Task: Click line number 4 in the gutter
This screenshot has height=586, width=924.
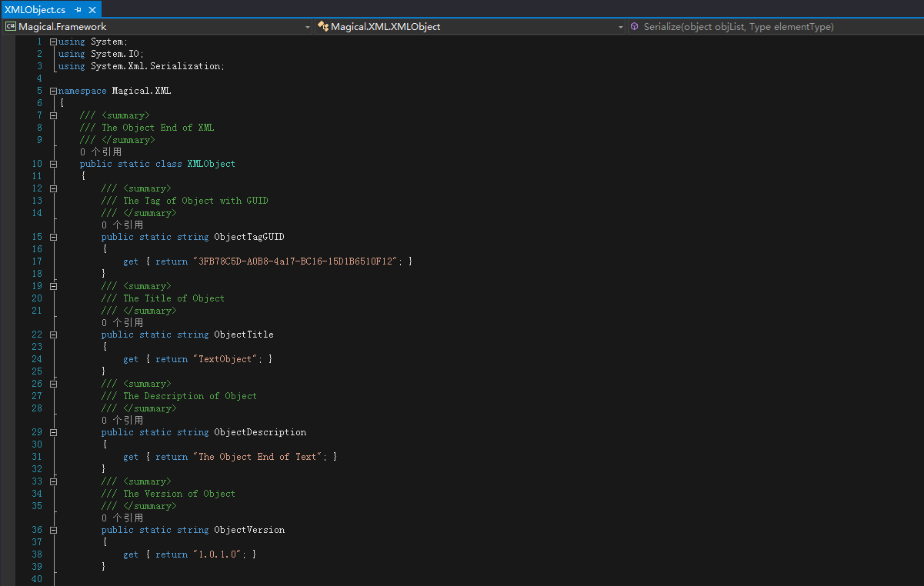Action: point(40,78)
